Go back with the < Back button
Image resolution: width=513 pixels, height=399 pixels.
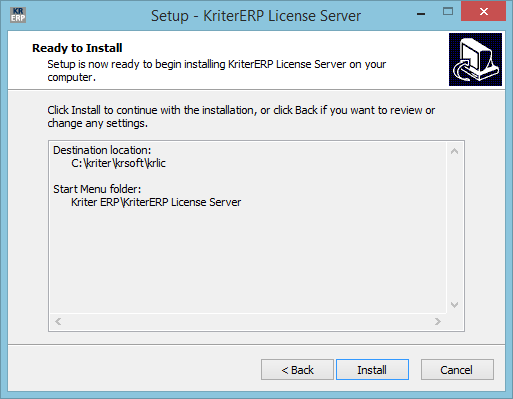(x=297, y=369)
